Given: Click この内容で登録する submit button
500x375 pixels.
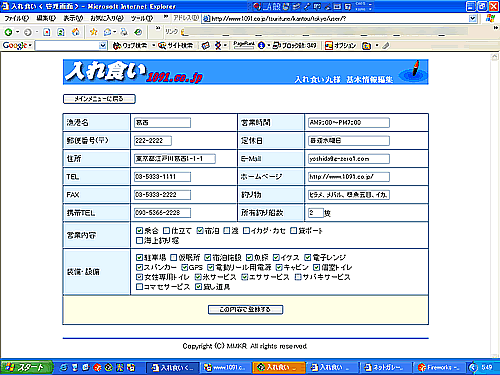Looking at the screenshot, I should pyautogui.click(x=245, y=309).
